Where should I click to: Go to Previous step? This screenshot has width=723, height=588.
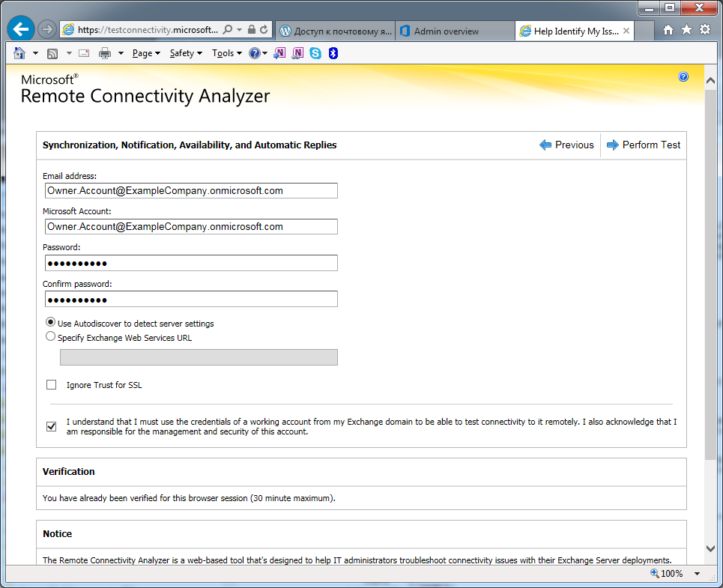pos(566,145)
